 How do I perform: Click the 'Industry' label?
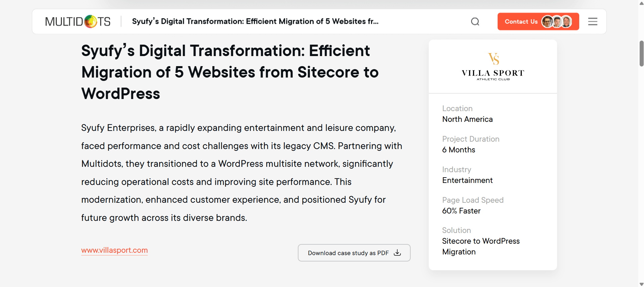tap(457, 170)
